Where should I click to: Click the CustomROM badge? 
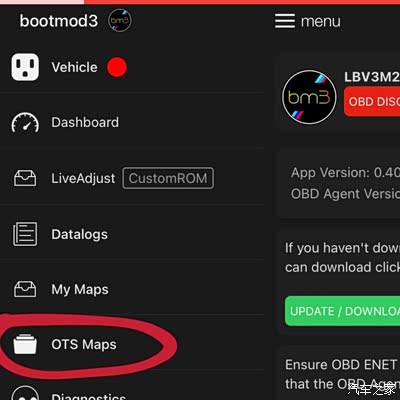click(168, 178)
